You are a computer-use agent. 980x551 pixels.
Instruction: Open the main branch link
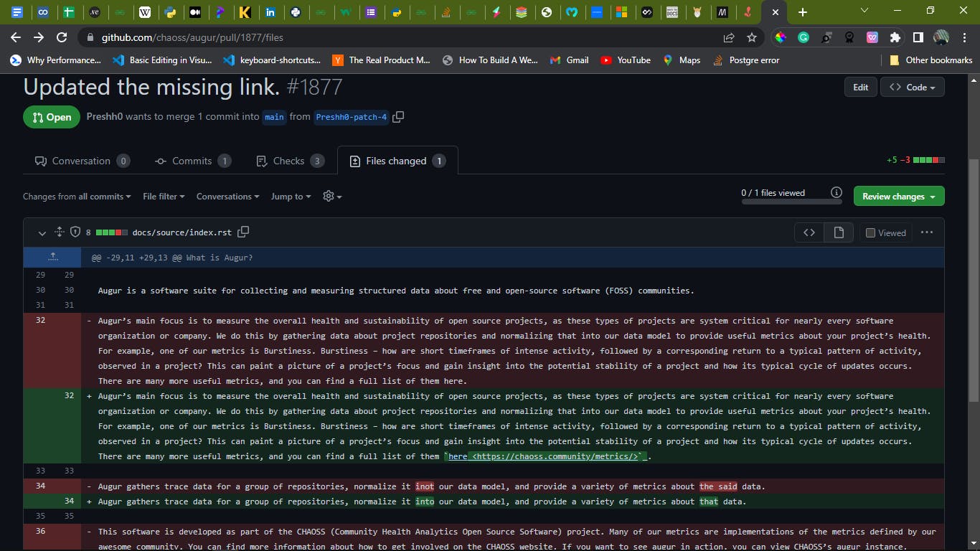pyautogui.click(x=274, y=117)
